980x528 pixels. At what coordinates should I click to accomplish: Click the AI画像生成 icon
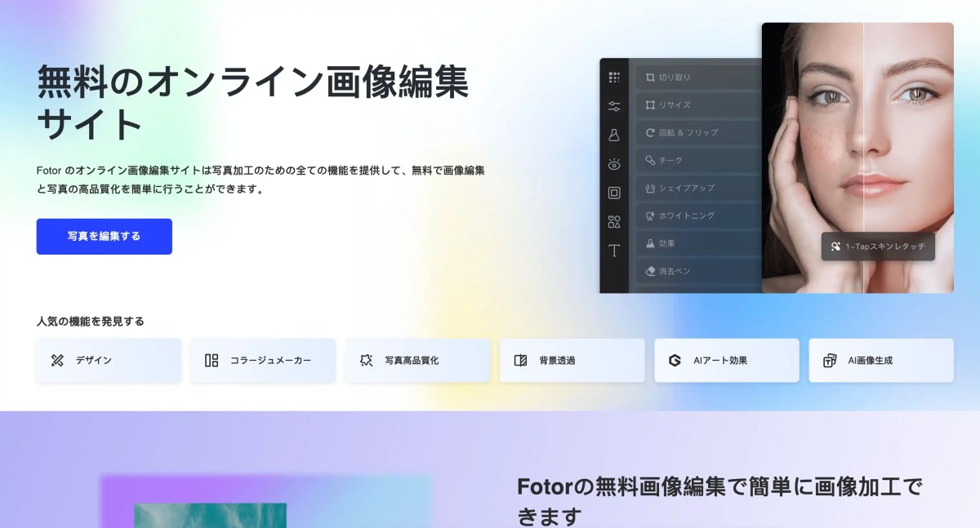830,360
